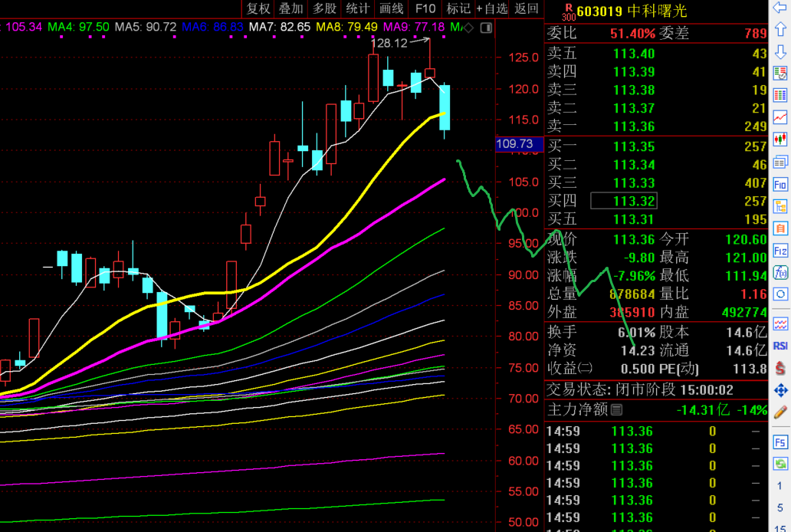This screenshot has height=532, width=791.
Task: Click the MA5: 90.72 label
Action: pos(146,28)
